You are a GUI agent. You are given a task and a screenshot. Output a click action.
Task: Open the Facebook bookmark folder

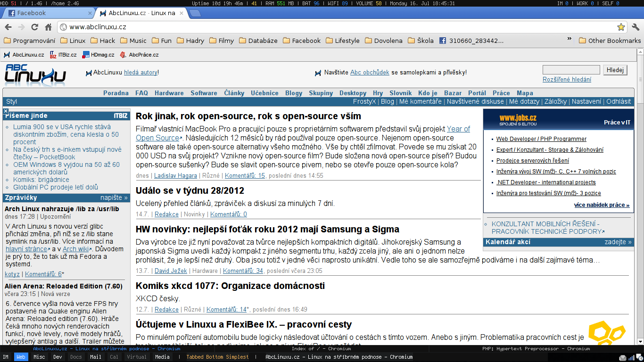pos(302,41)
